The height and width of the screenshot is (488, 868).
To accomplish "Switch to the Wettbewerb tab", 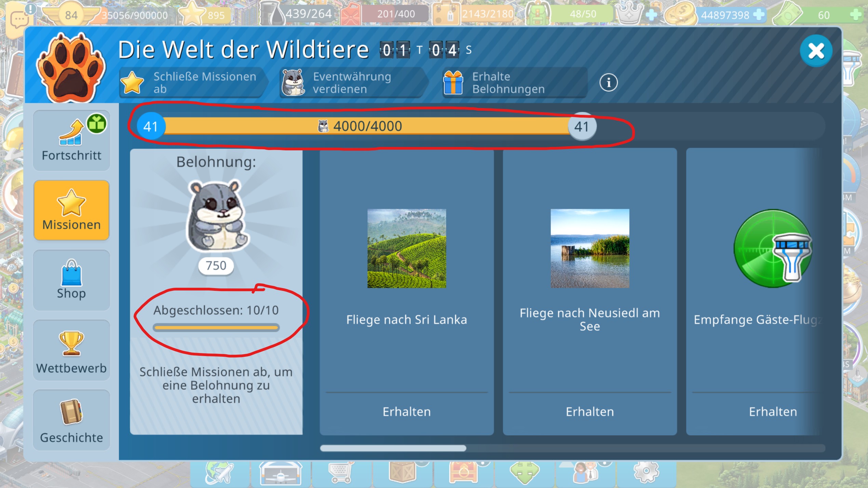I will point(71,350).
